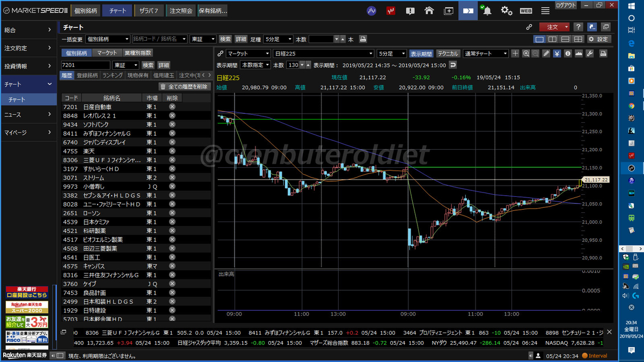The height and width of the screenshot is (362, 644).
Task: Select the two-column chart layout
Action: coord(552,39)
